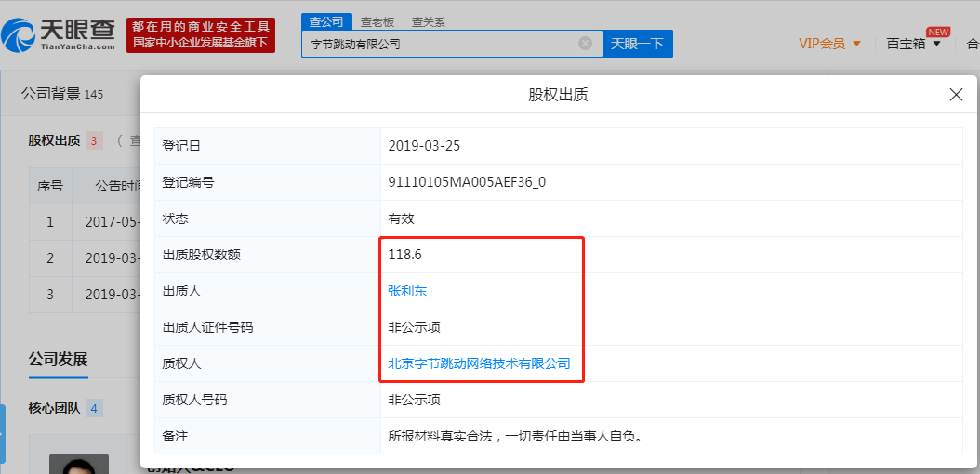Select table row number 1
Viewport: 980px width, 474px height.
(50, 222)
